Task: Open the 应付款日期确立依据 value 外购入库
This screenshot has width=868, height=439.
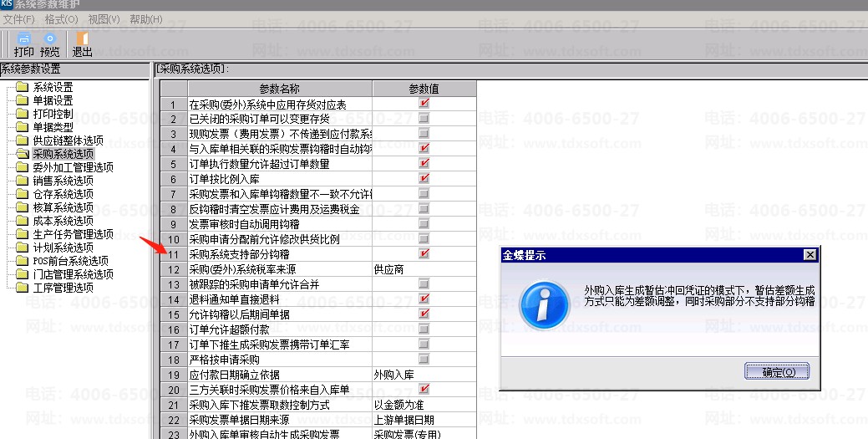Action: 424,375
